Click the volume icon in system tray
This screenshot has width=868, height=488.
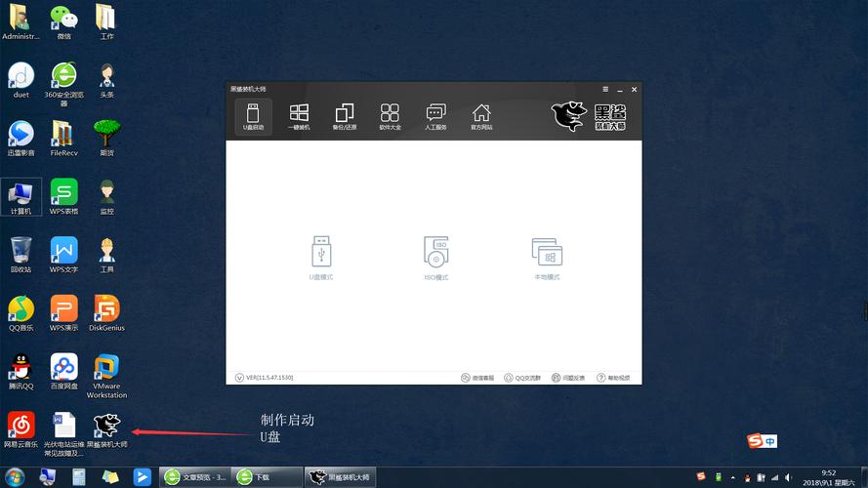pos(788,477)
